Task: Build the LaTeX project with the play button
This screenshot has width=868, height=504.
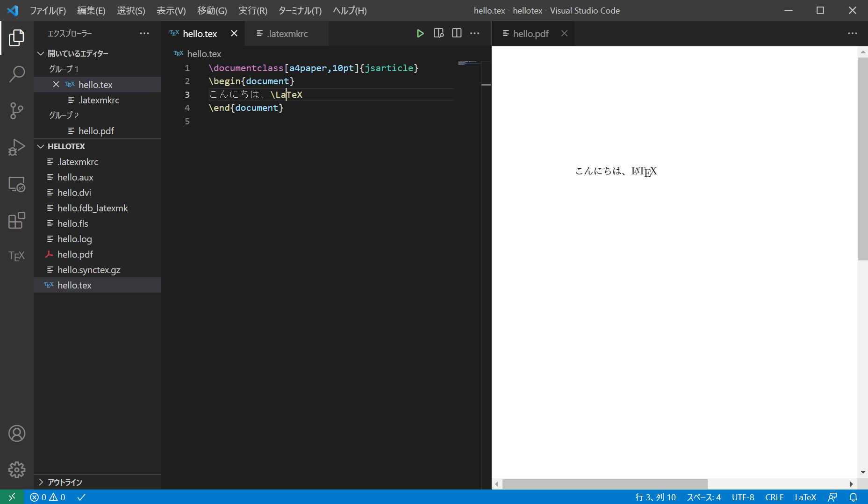Action: coord(420,33)
